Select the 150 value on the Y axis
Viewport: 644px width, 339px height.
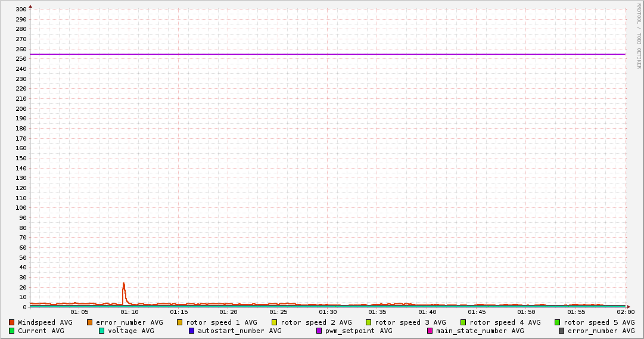pos(21,158)
